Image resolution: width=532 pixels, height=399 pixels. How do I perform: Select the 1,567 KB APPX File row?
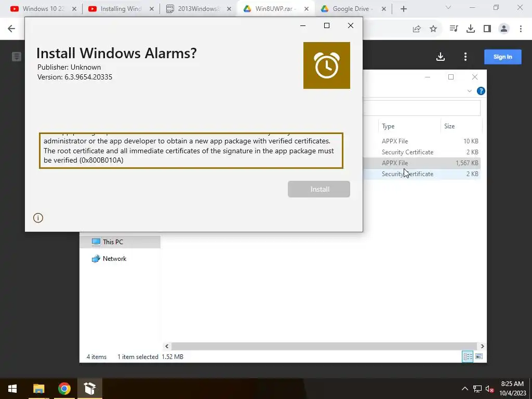point(422,163)
